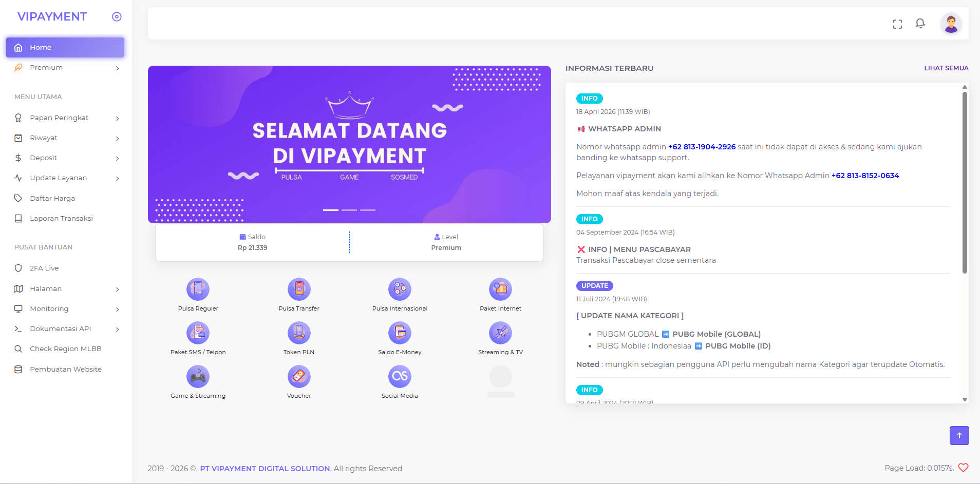Screen dimensions: 980x484
Task: Click the 2FA Live shield icon
Action: point(18,268)
